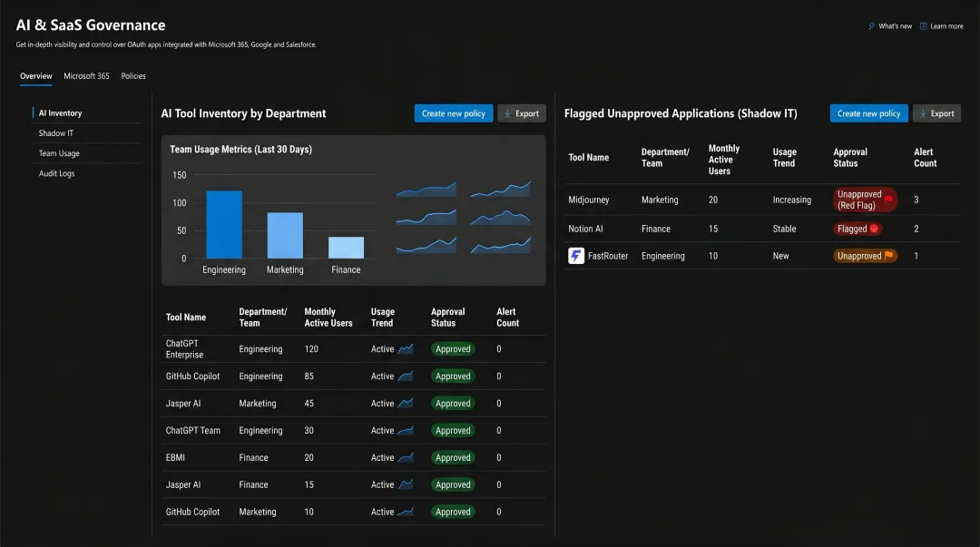Viewport: 980px width, 547px height.
Task: Click the Engineering bar in the usage chart
Action: click(224, 224)
